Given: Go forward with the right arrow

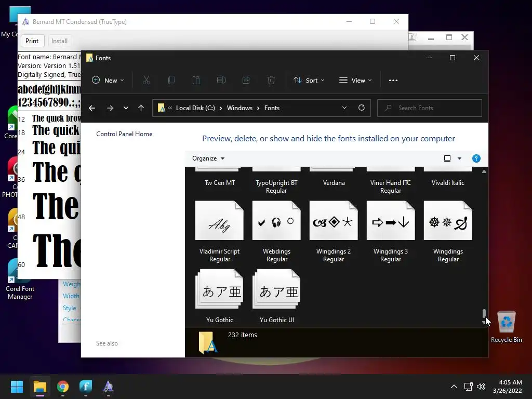Looking at the screenshot, I should point(110,108).
